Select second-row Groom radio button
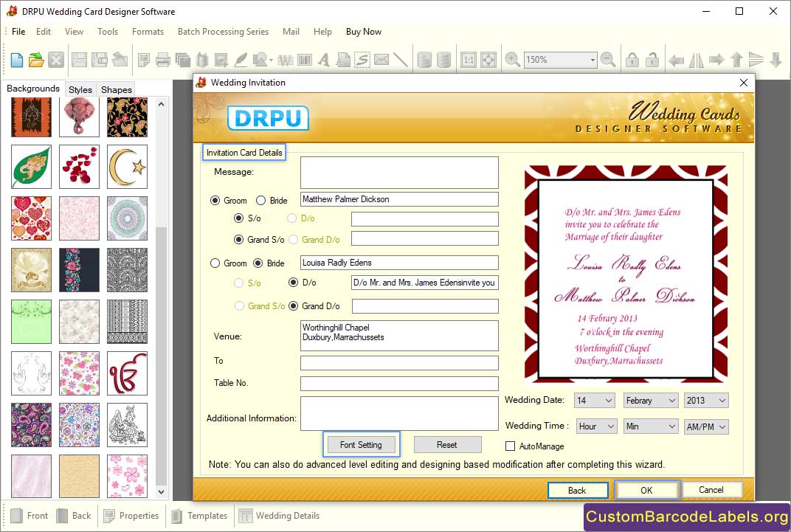This screenshot has height=532, width=791. coord(215,263)
